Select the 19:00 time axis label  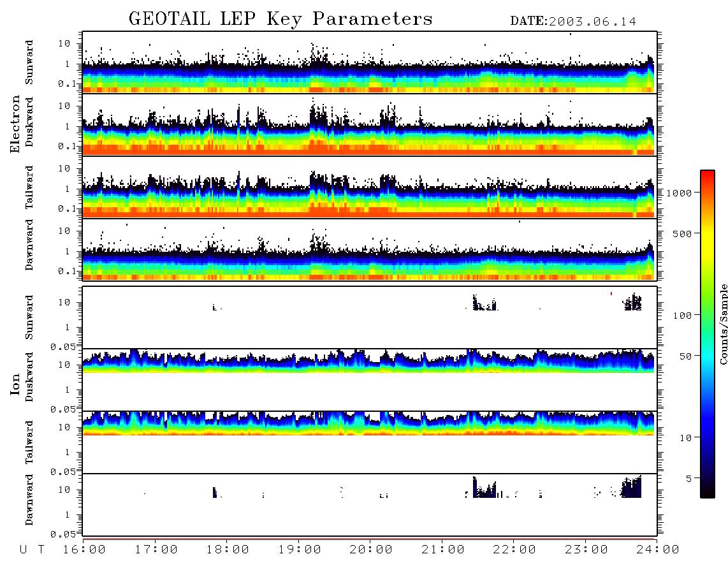(300, 550)
